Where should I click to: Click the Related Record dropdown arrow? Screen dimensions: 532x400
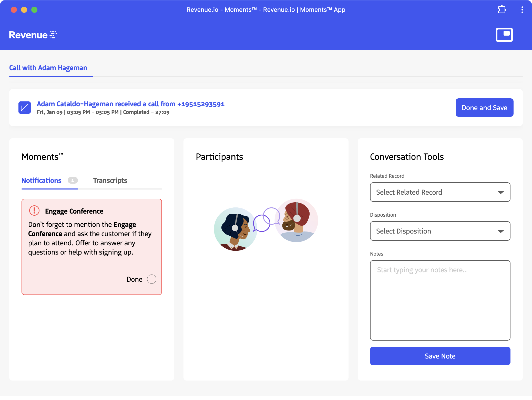(x=500, y=192)
